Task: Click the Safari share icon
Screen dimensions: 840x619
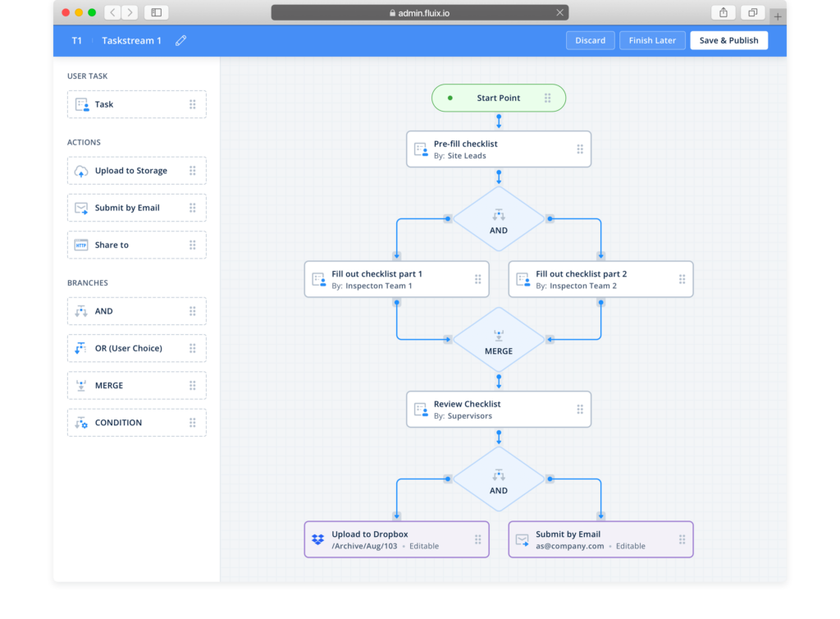Action: [724, 12]
